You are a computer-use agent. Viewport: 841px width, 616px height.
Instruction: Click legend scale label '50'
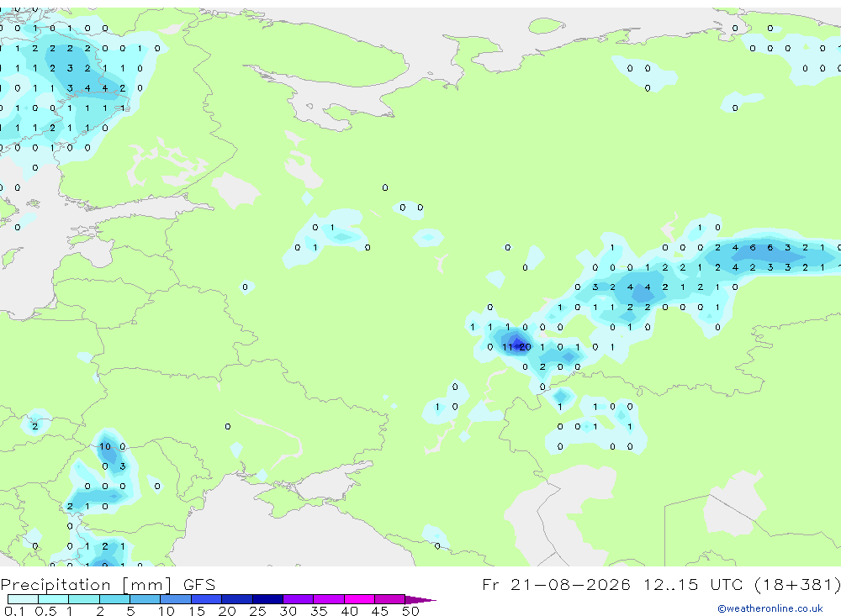(x=410, y=611)
